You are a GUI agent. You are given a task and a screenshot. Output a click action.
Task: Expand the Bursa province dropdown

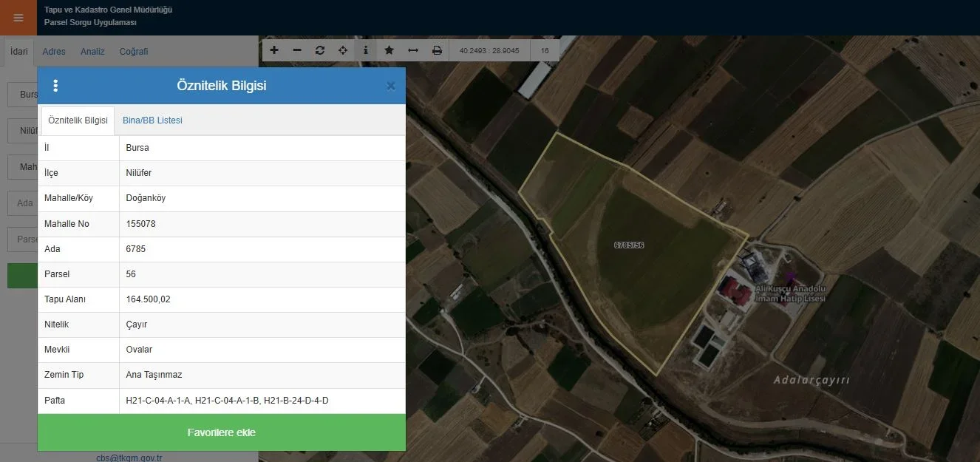22,95
